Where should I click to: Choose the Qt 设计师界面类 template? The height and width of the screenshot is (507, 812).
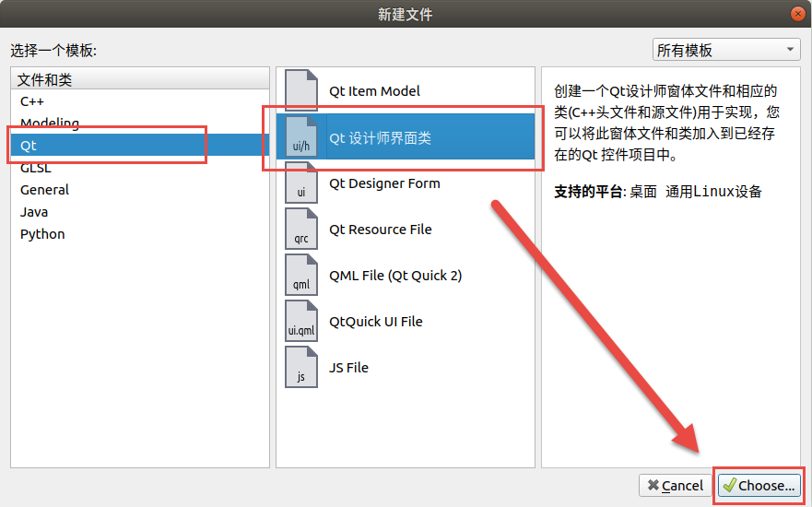406,136
